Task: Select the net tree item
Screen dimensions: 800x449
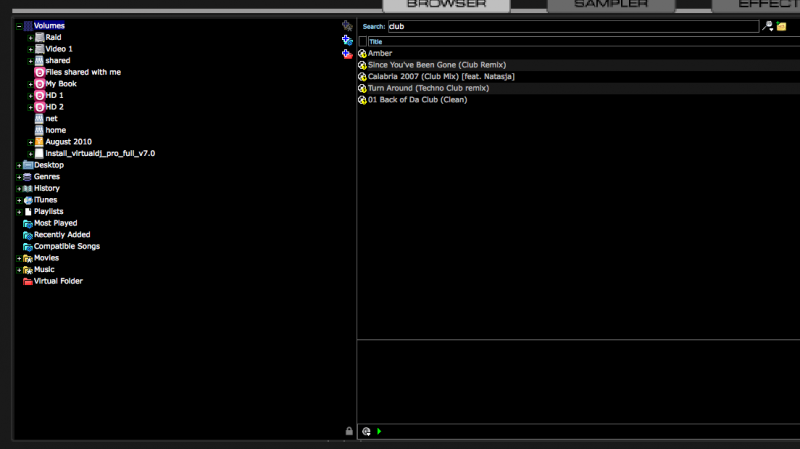Action: [52, 119]
